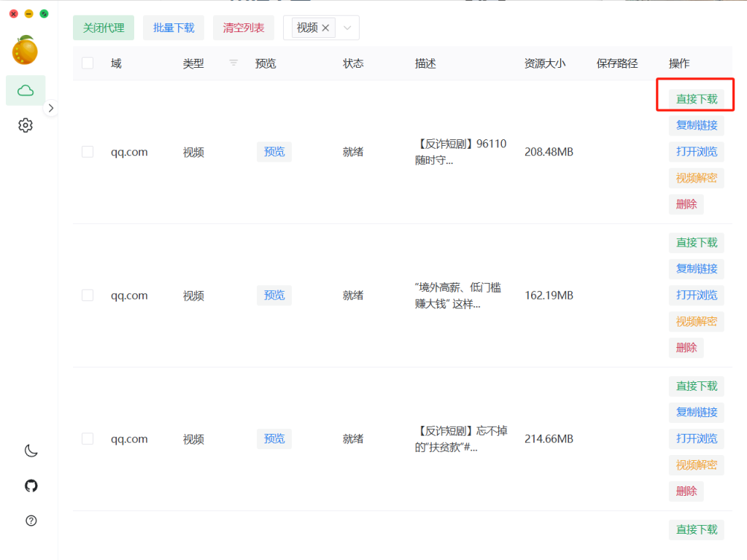The width and height of the screenshot is (747, 560).
Task: Open the GitHub icon in the sidebar
Action: coord(31,486)
